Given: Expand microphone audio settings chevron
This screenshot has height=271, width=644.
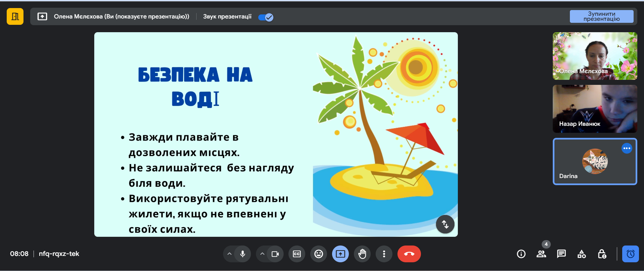Looking at the screenshot, I should (229, 254).
